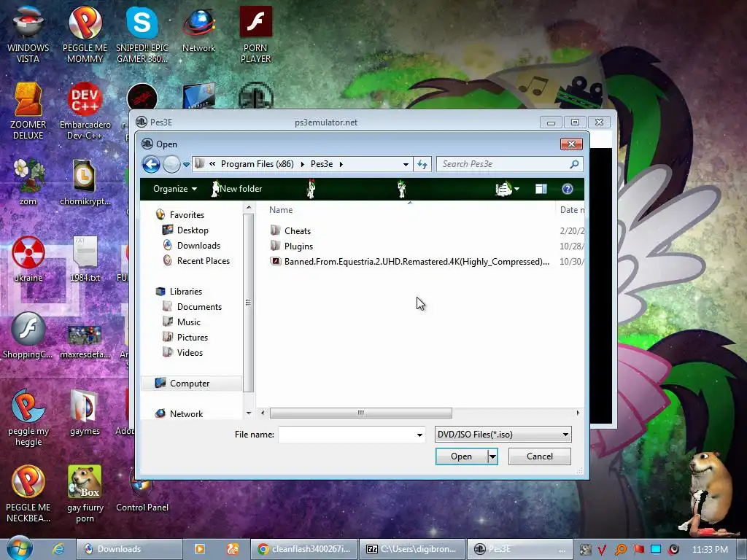This screenshot has width=747, height=560.
Task: Go back with the blue Back arrow
Action: [151, 165]
